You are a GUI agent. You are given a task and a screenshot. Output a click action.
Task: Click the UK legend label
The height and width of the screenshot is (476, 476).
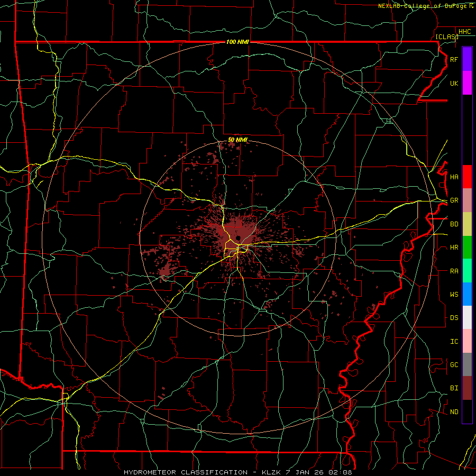pyautogui.click(x=454, y=83)
